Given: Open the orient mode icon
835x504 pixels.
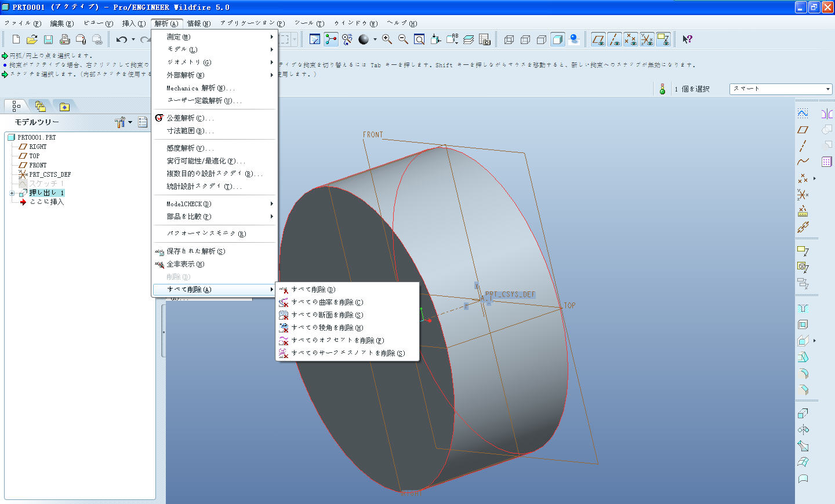Looking at the screenshot, I should 347,39.
